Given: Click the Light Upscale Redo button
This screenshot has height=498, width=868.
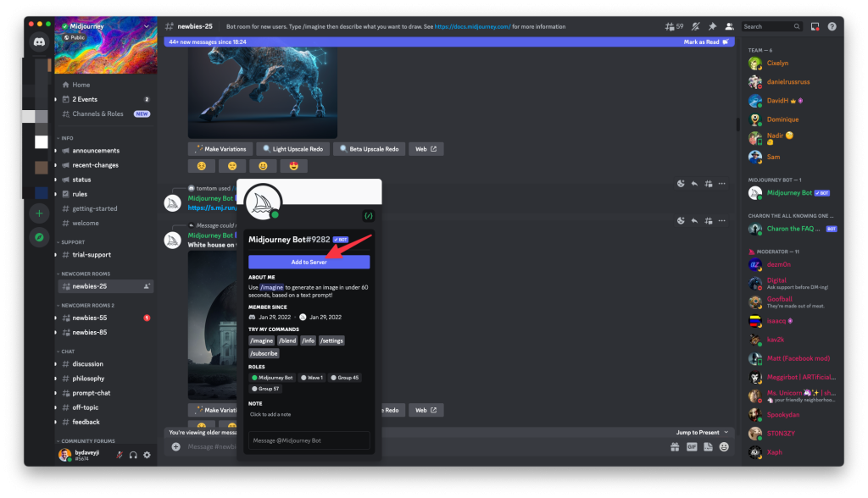Looking at the screenshot, I should [x=292, y=149].
